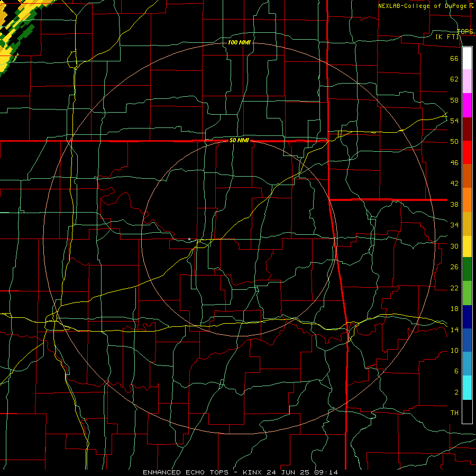Image resolution: width=476 pixels, height=476 pixels.
Task: Click the yellow legend swatch
Action: click(x=467, y=246)
